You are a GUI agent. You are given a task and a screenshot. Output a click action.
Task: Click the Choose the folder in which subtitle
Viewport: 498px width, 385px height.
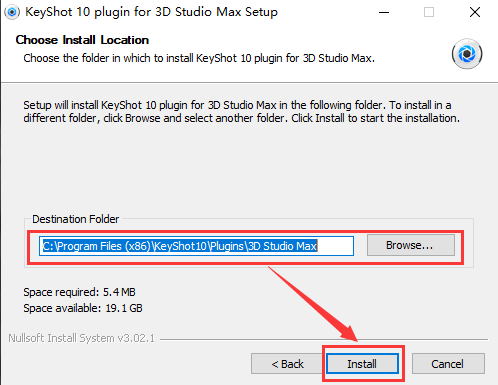pos(199,58)
